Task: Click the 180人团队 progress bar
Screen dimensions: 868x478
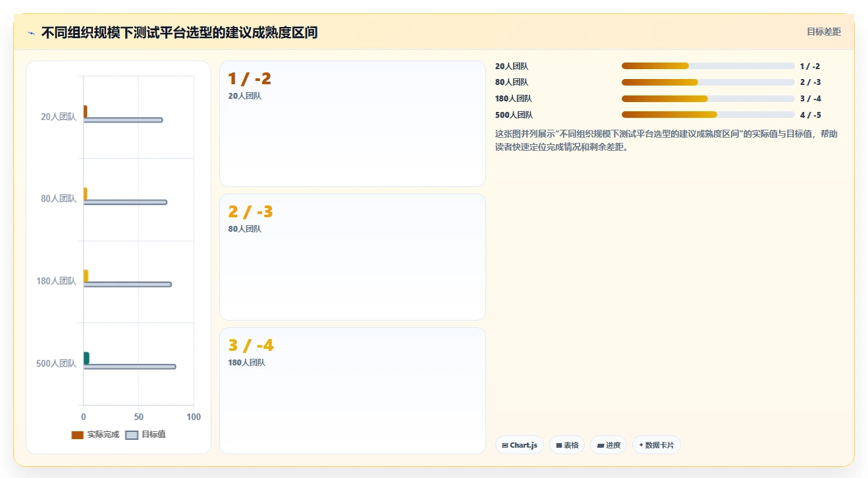Action: [x=708, y=99]
